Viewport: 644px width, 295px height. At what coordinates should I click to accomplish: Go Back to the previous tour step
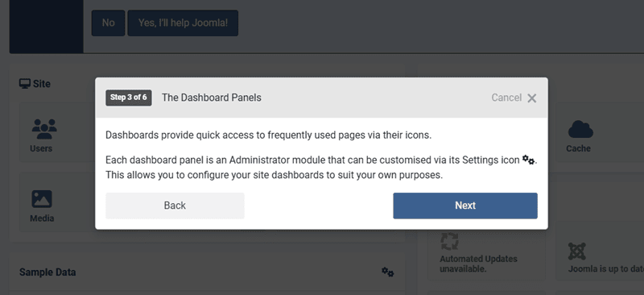(x=175, y=206)
